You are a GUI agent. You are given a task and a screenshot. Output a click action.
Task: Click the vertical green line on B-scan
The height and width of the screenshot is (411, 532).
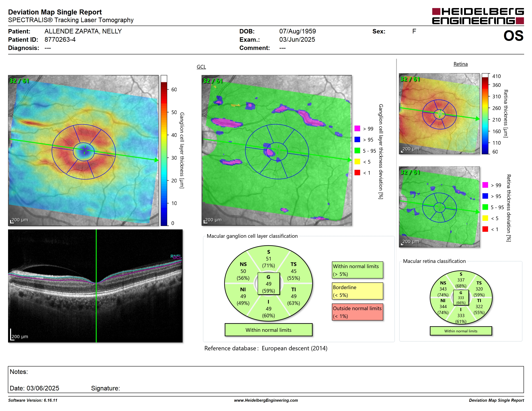click(96, 286)
